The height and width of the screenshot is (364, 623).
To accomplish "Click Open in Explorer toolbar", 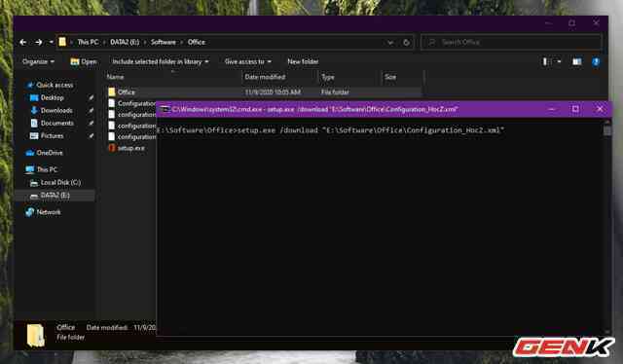I will pos(84,61).
